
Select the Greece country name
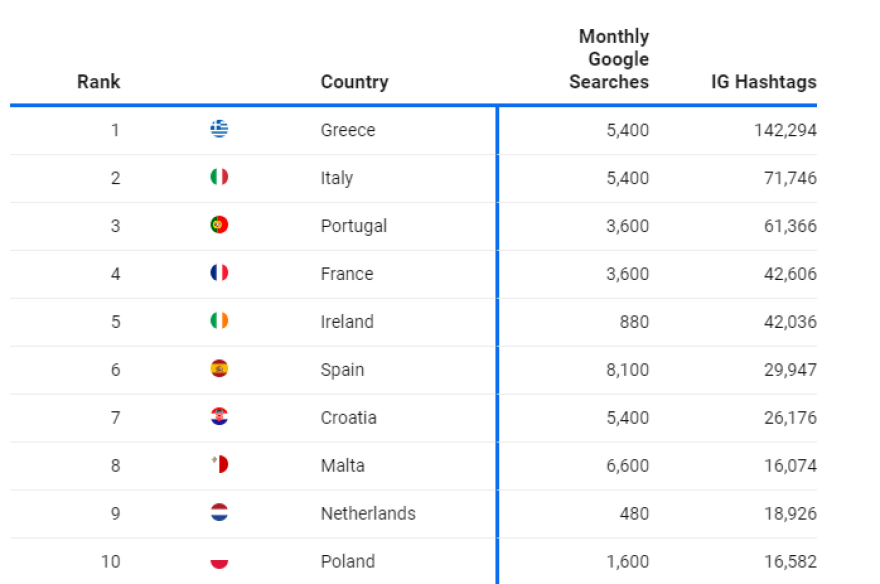click(x=348, y=130)
